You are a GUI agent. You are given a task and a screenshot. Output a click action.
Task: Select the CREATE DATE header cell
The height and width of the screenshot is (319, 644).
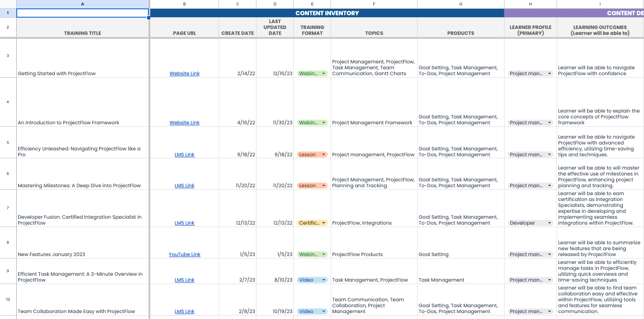tap(238, 28)
